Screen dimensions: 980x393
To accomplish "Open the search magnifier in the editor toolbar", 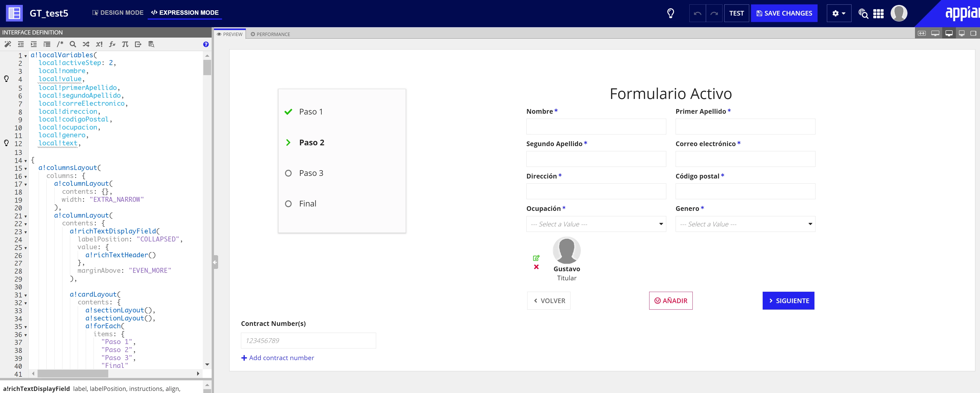I will tap(73, 44).
